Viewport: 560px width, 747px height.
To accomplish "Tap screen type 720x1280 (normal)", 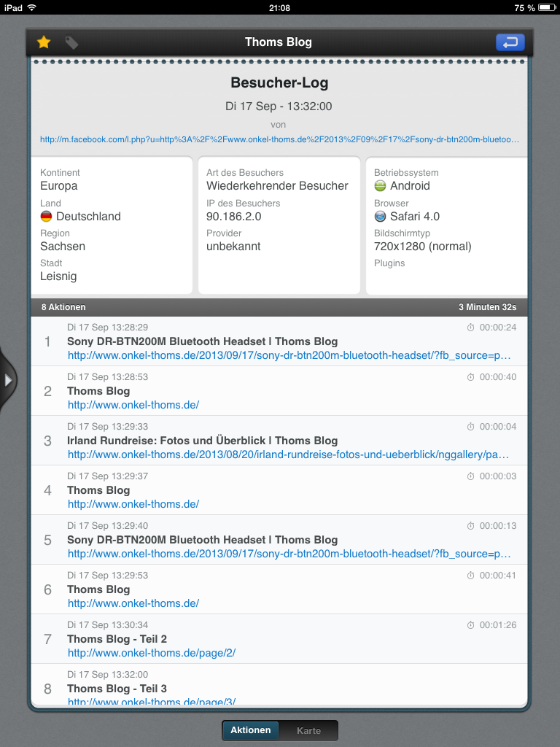I will click(x=423, y=247).
